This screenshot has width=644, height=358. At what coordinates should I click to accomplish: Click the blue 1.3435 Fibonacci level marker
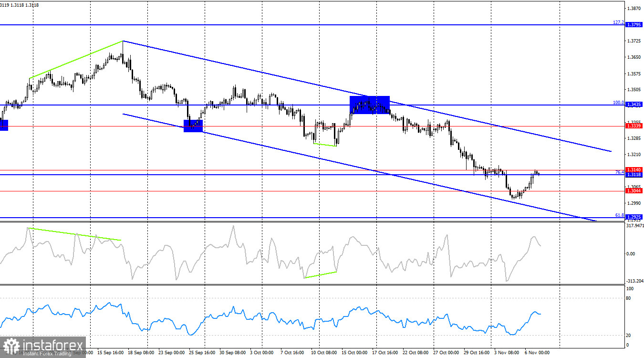[x=634, y=104]
